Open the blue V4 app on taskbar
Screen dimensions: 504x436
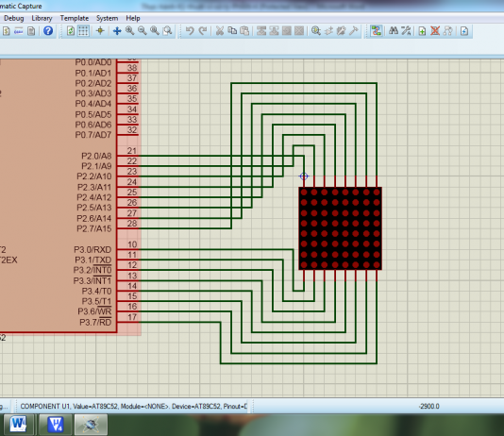56,424
